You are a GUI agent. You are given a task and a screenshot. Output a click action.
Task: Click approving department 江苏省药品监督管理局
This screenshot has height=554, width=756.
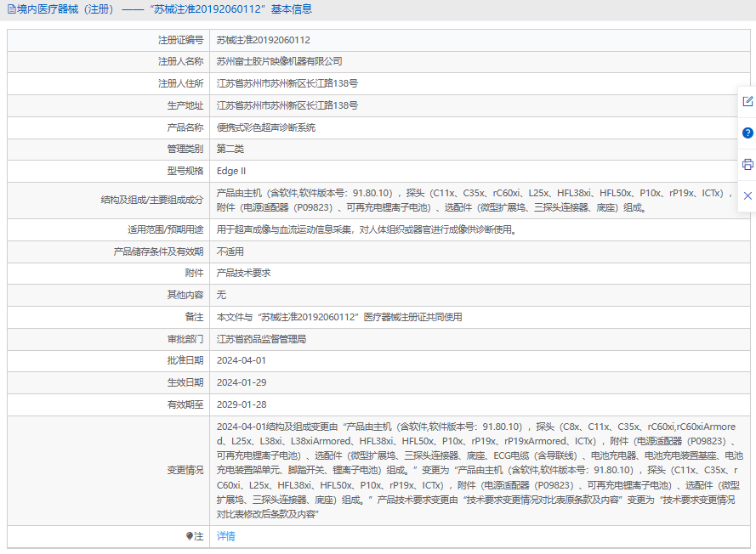pos(261,339)
